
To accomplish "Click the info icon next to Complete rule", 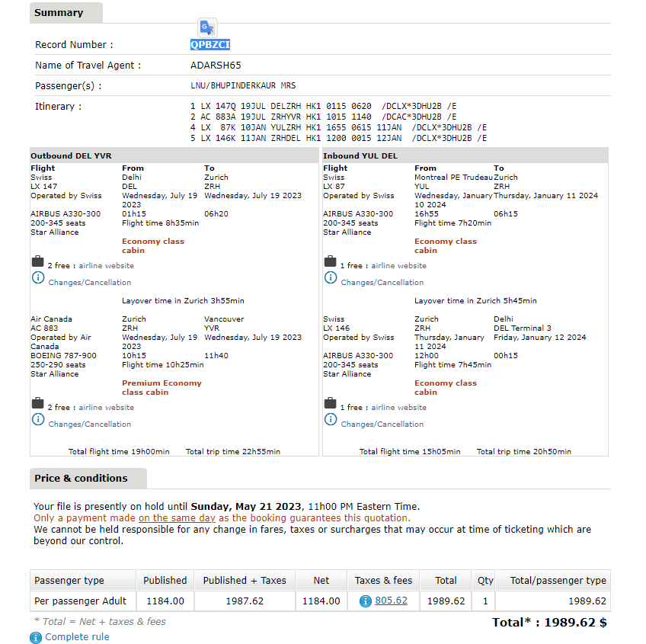I will point(36,637).
